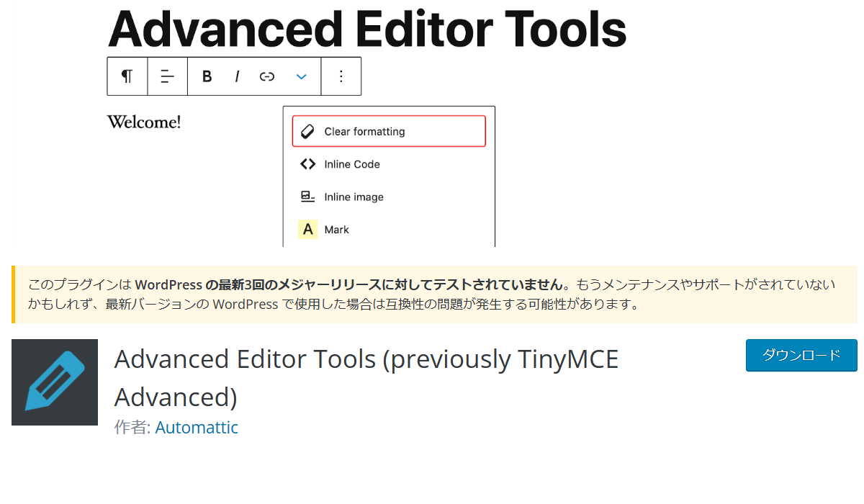
Task: Click the plugin pencil logo thumbnail
Action: (x=55, y=382)
